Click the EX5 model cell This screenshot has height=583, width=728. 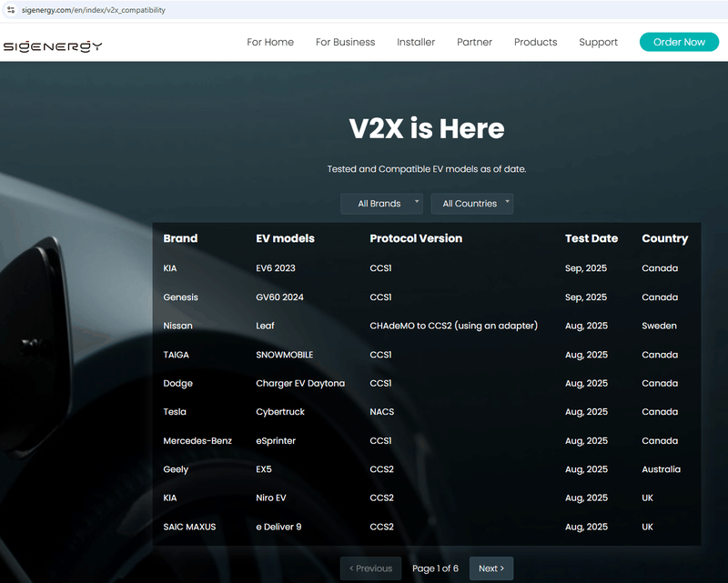(x=264, y=469)
